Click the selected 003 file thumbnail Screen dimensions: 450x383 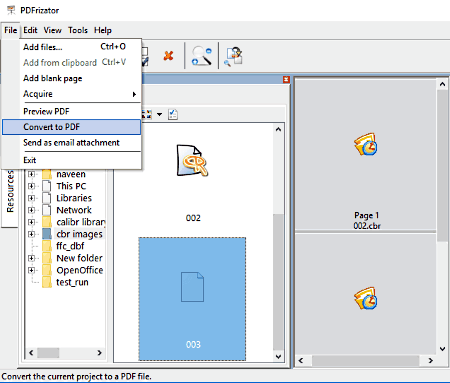tap(192, 299)
